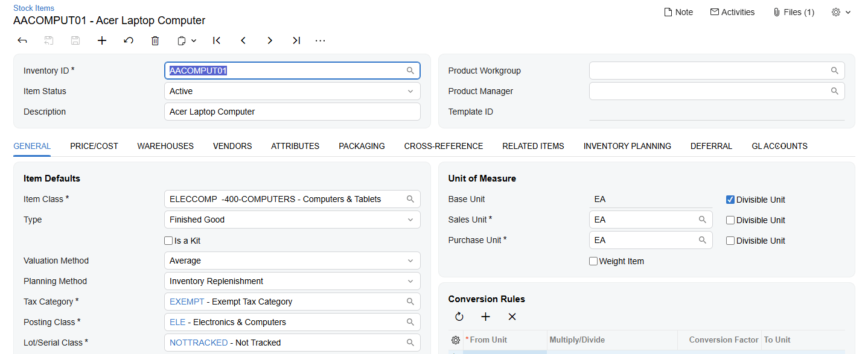The width and height of the screenshot is (868, 354).
Task: Open Activities for this item
Action: [733, 12]
